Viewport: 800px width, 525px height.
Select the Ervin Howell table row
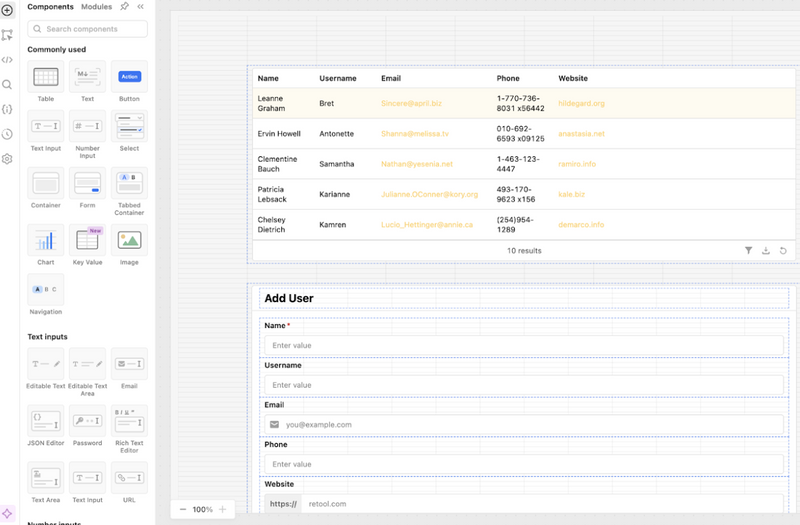524,134
